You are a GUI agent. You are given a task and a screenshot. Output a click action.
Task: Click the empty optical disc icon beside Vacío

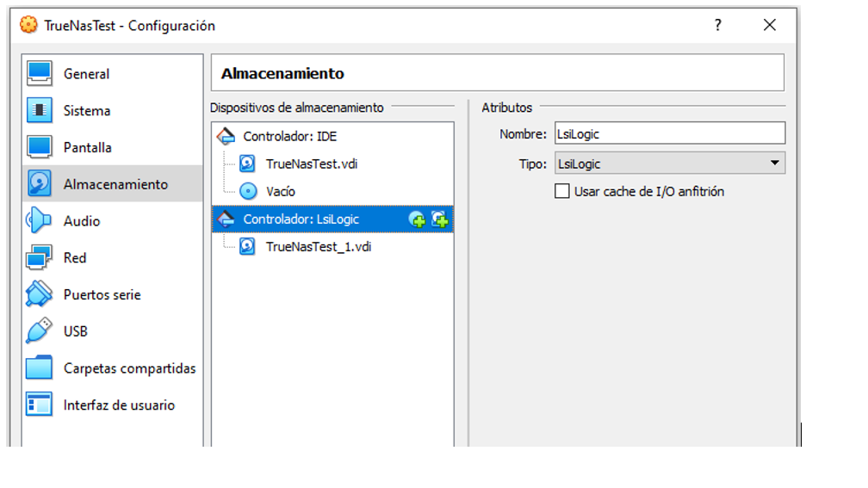pos(248,191)
